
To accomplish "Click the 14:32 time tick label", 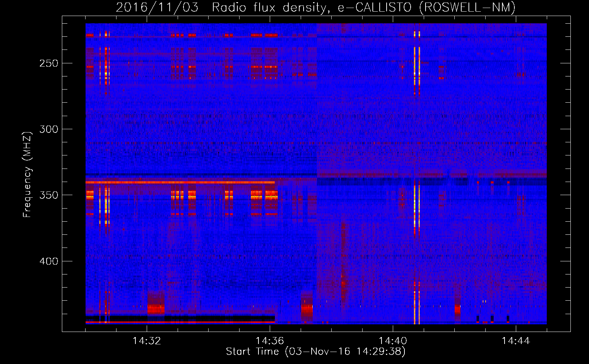I will pos(147,341).
